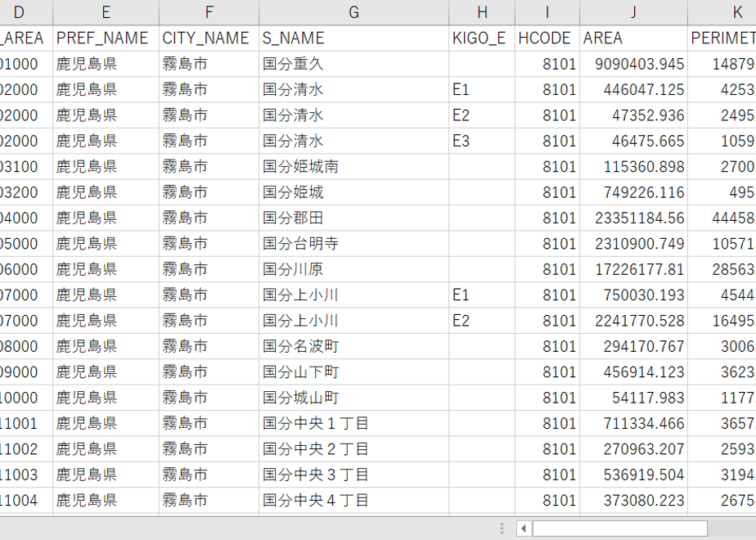The image size is (756, 540).
Task: Click the sheet tab split handle dots
Action: (502, 529)
